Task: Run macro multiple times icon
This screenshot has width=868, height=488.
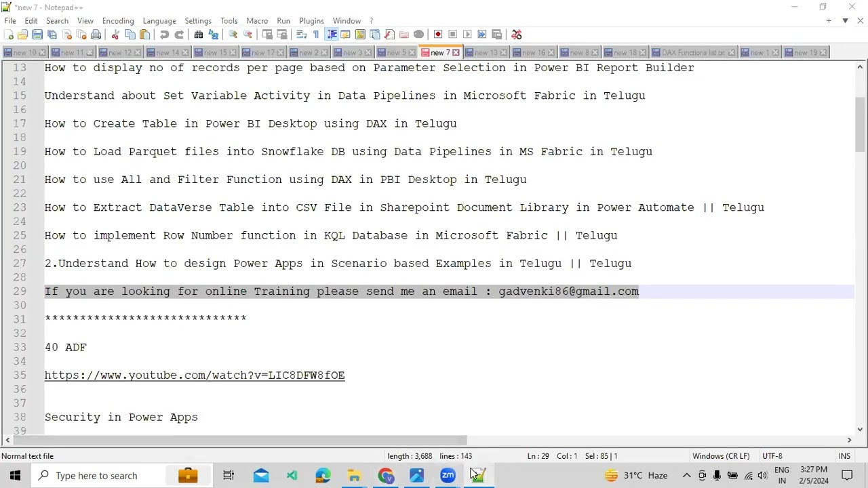Action: click(482, 35)
